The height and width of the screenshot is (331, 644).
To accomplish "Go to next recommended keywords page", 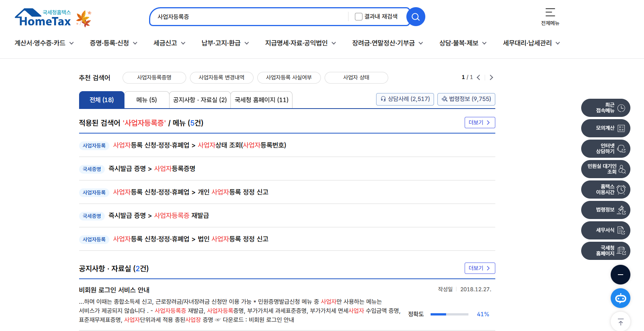I will [x=491, y=78].
